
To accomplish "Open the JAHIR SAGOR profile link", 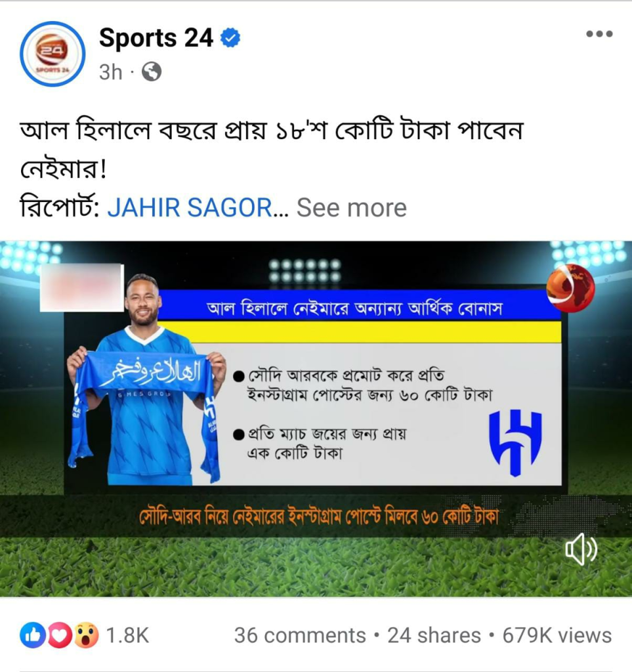I will (190, 208).
